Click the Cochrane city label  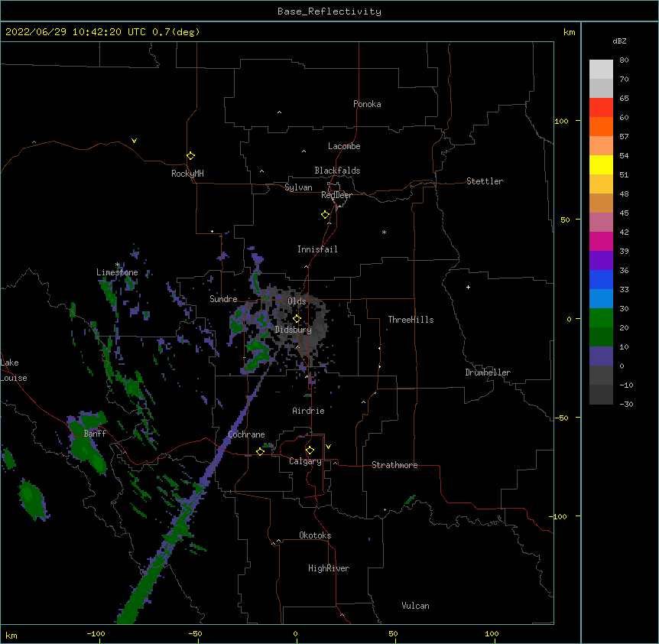click(x=246, y=434)
